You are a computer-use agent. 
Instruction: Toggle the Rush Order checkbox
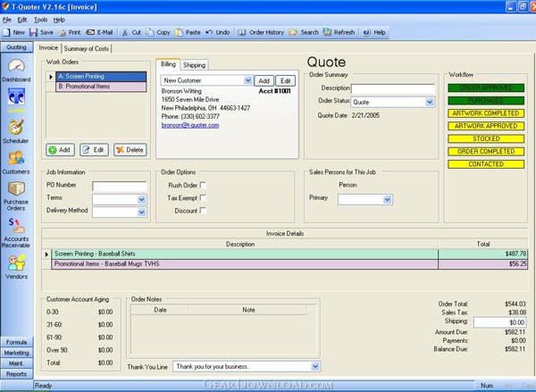(x=203, y=185)
